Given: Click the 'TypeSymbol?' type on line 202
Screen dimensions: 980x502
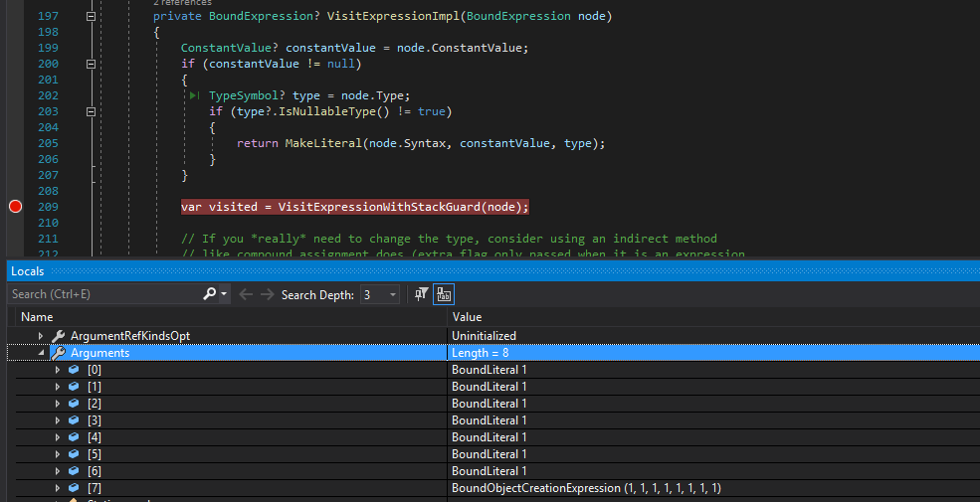Looking at the screenshot, I should 247,95.
